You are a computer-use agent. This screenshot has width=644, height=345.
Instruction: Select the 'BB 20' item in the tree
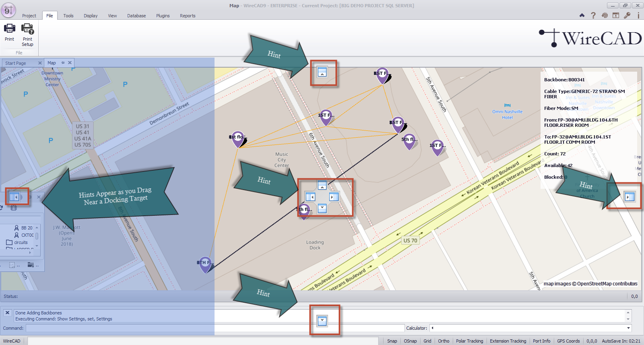(24, 228)
